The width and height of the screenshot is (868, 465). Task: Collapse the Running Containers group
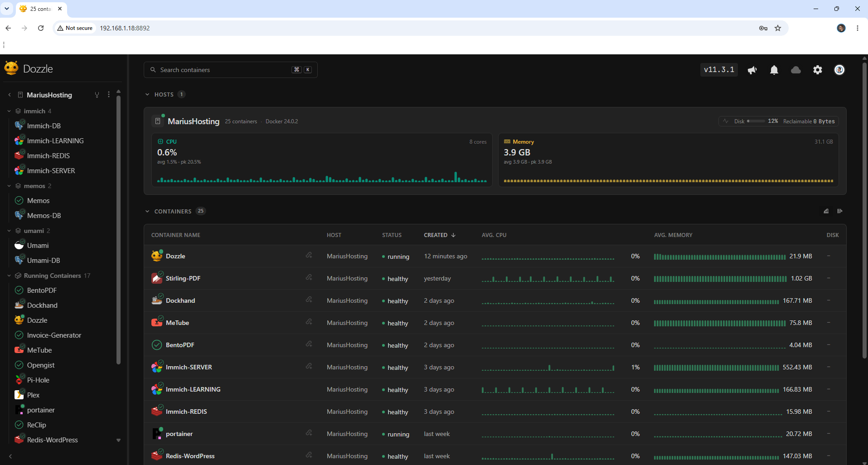[9, 276]
